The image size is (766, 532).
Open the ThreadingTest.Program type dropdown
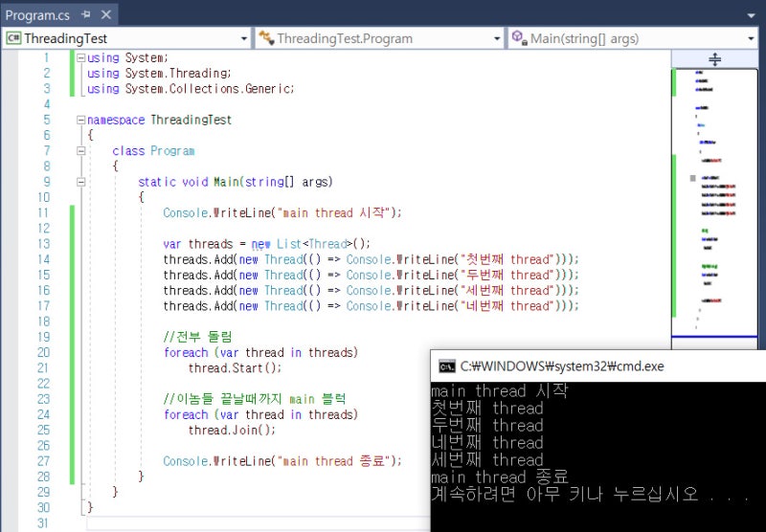click(497, 38)
